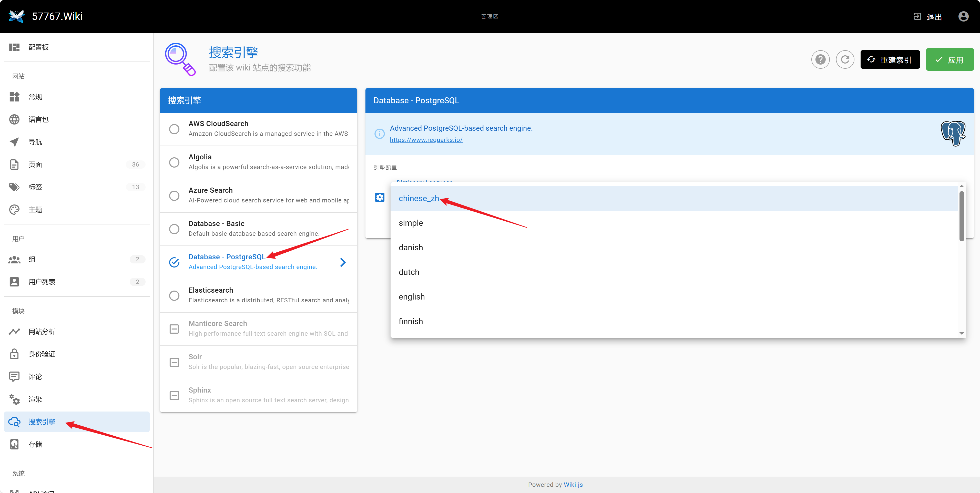Image resolution: width=980 pixels, height=493 pixels.
Task: Choose chinese_zh from the dictionary dropdown
Action: point(674,198)
